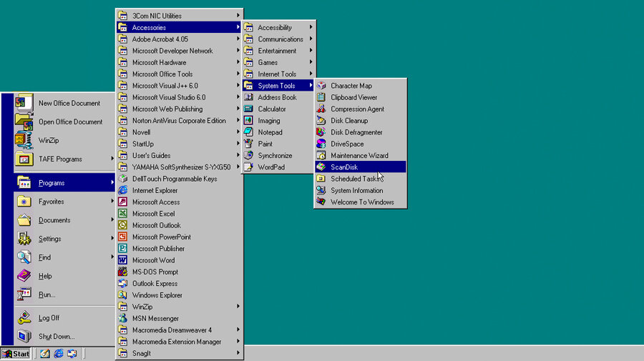The width and height of the screenshot is (644, 361).
Task: Click the MS-DOS Prompt icon
Action: (122, 272)
